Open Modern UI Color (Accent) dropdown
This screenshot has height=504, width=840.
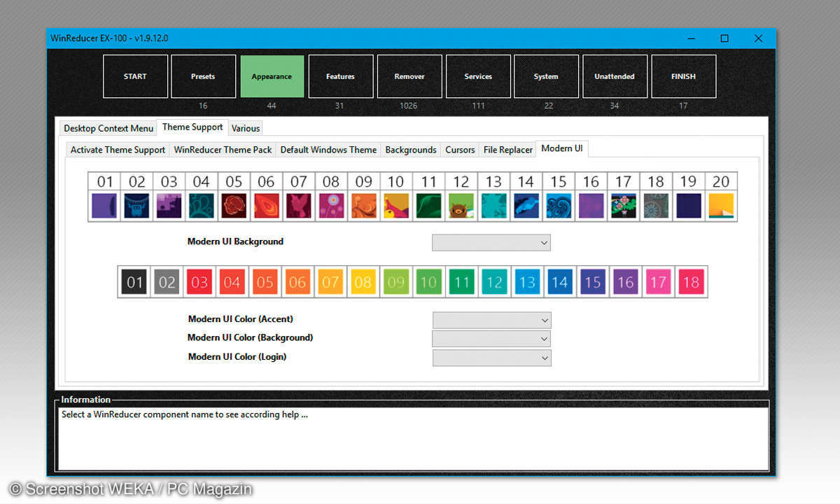click(x=492, y=320)
